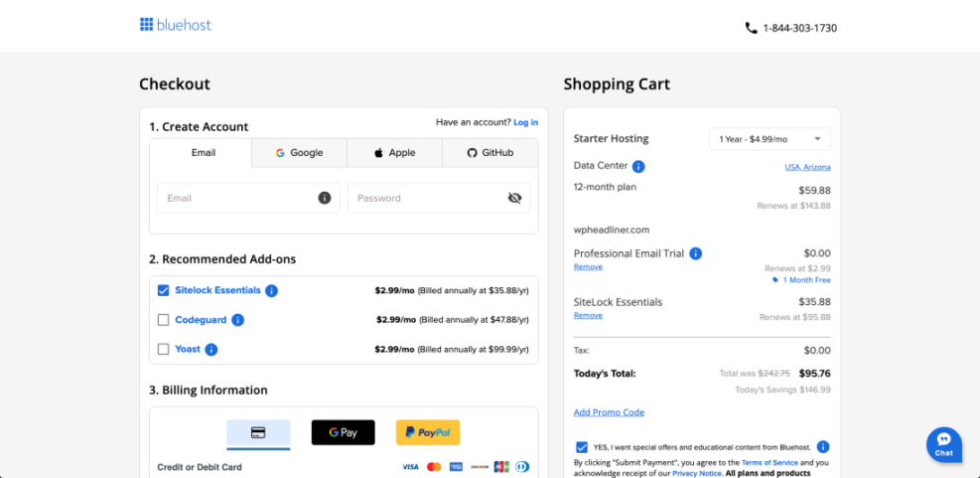980x478 pixels.
Task: Select the credit card payment option
Action: (258, 432)
